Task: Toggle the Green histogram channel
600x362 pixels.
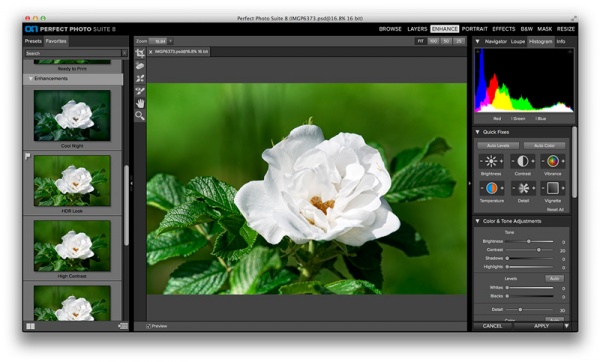Action: point(518,119)
